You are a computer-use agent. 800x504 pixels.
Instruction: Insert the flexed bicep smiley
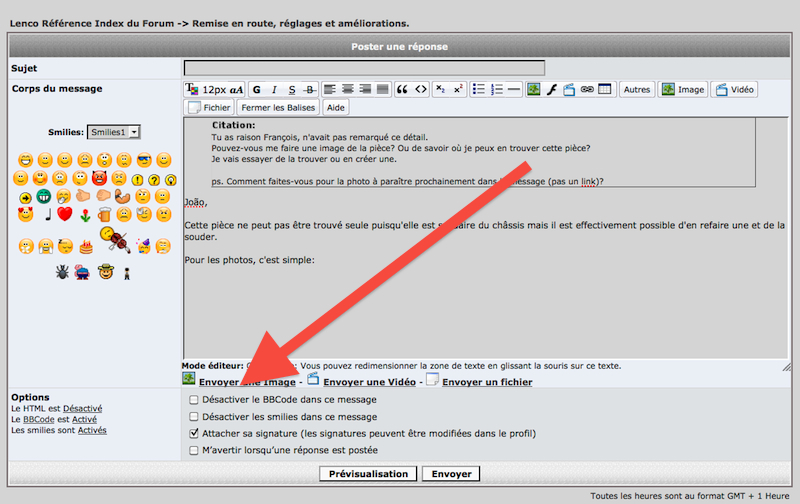click(x=122, y=196)
